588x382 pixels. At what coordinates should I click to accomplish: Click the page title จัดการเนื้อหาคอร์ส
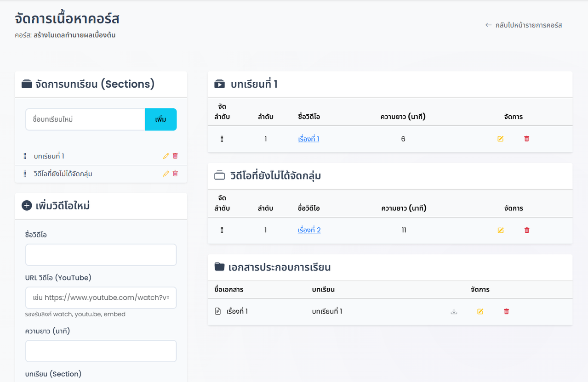click(67, 19)
